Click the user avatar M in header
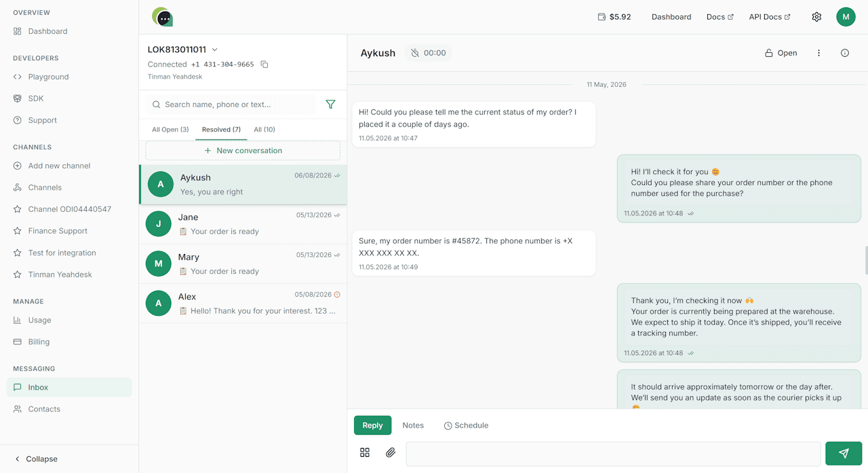 click(846, 17)
